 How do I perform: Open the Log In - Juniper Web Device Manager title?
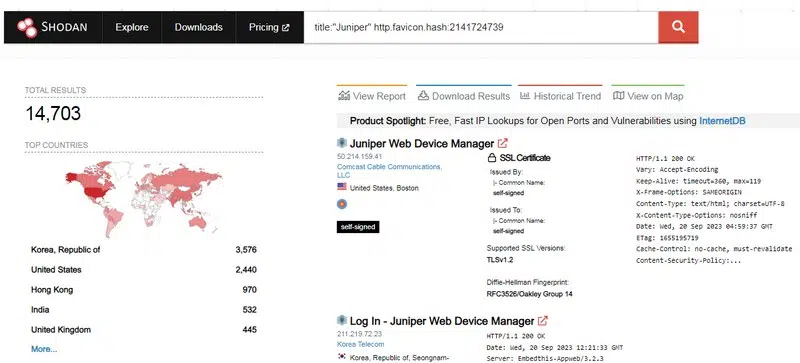click(x=442, y=321)
